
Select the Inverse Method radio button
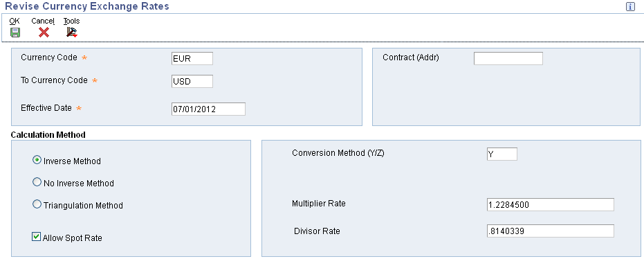[x=37, y=160]
